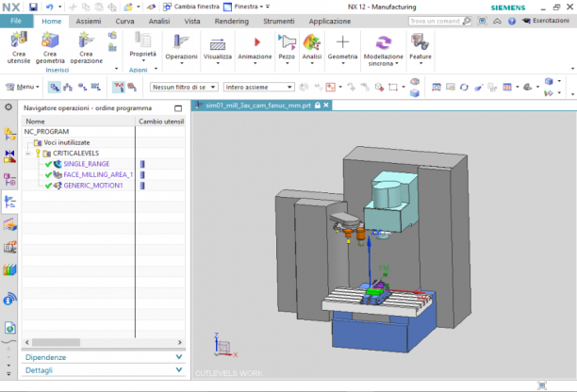This screenshot has height=392, width=577.
Task: Select the FACE_MILLING_AREA_1 operation
Action: point(98,174)
